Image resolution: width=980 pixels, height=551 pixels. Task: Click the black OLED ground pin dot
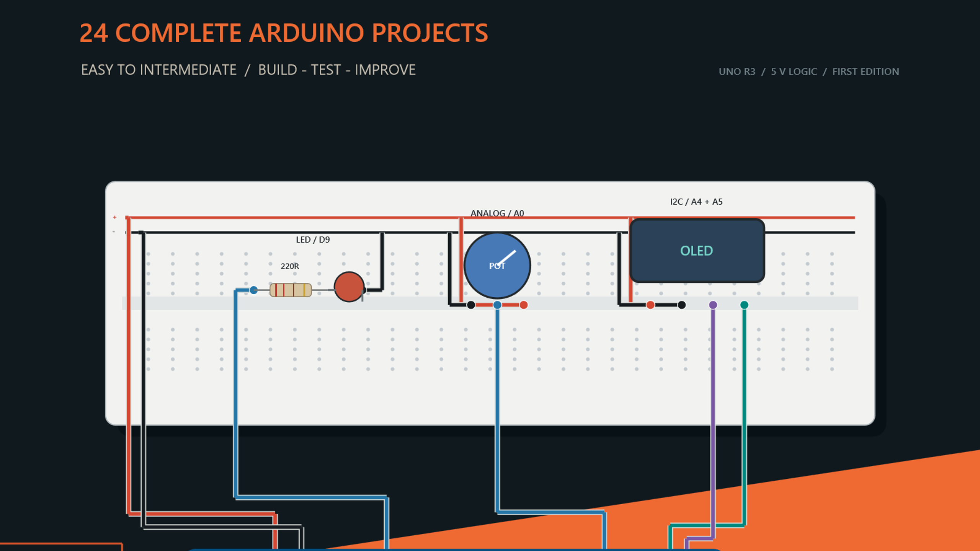pyautogui.click(x=681, y=305)
